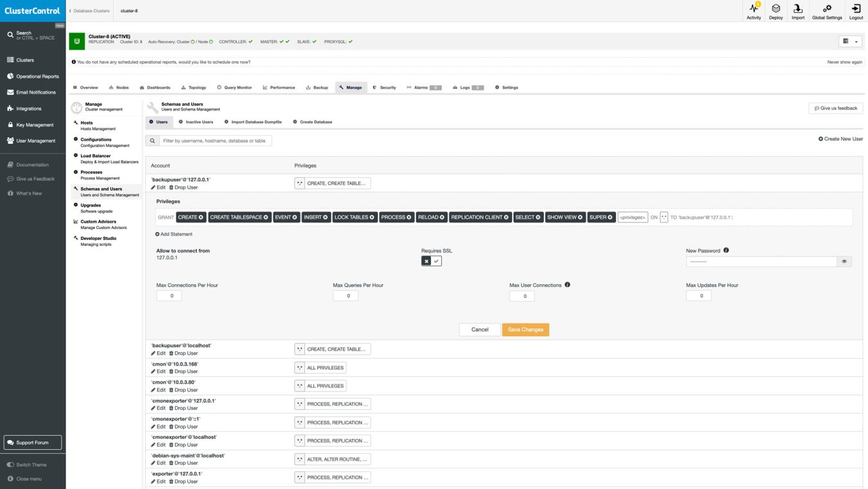Enable Requires SSL with the checkmark toggle
868x489 pixels.
[x=436, y=261]
